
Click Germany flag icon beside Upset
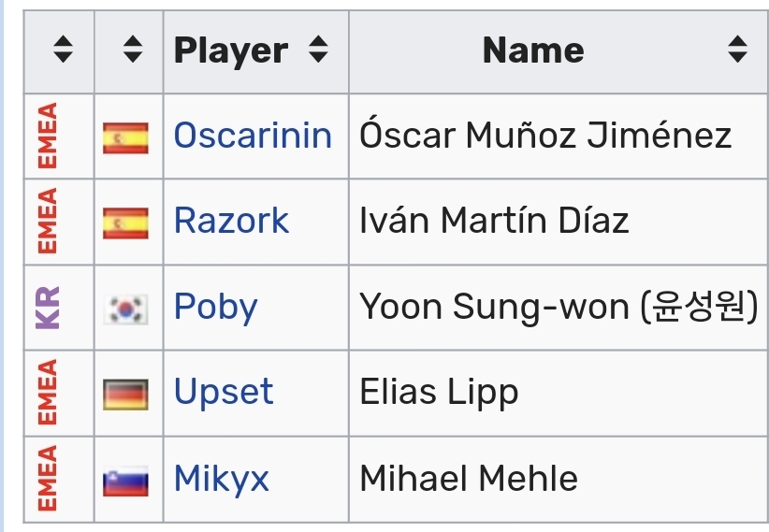(x=125, y=394)
